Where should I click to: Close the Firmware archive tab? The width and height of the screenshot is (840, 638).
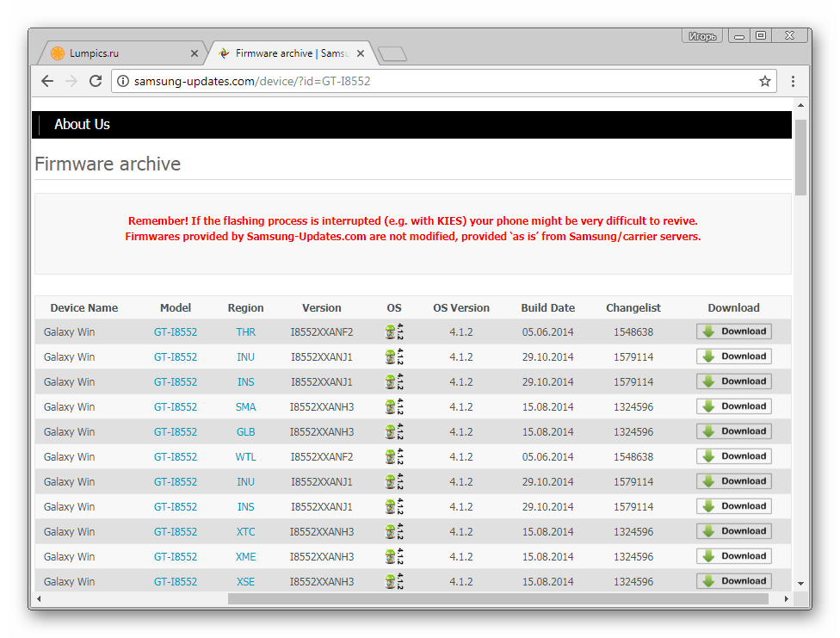pos(360,53)
